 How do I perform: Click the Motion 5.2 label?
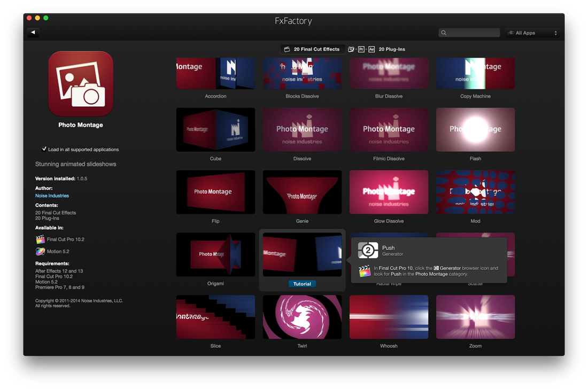(58, 252)
